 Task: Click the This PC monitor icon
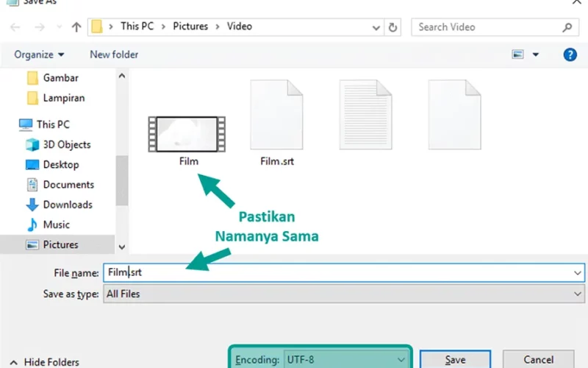(x=26, y=124)
